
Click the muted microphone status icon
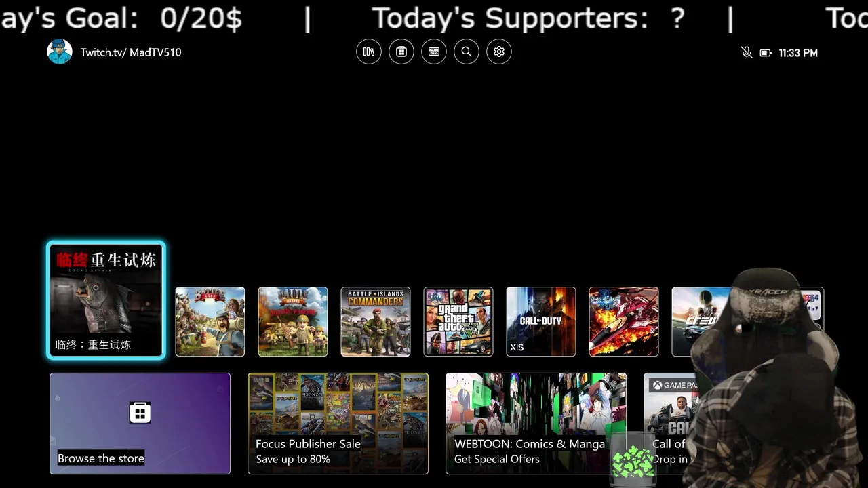pos(747,53)
